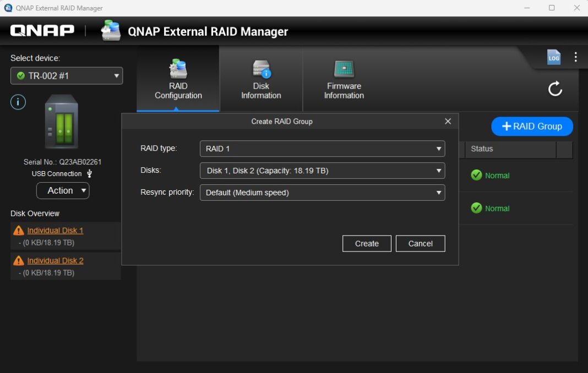Open the Action dropdown menu
588x373 pixels.
click(63, 190)
